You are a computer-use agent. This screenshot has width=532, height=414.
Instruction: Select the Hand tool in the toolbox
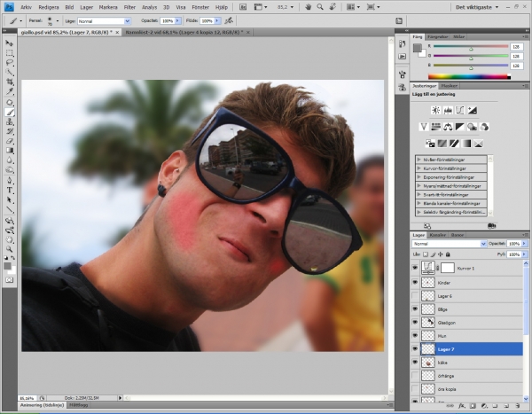click(10, 239)
